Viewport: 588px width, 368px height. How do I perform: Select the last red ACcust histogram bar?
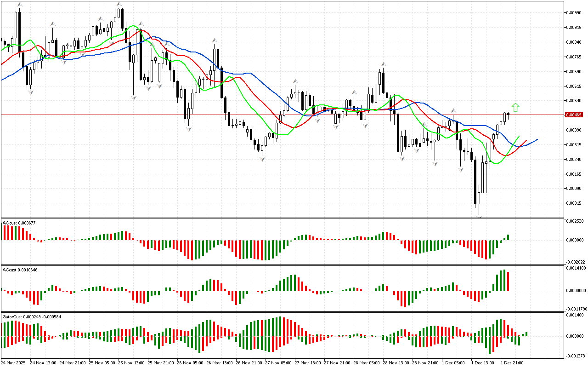(509, 281)
